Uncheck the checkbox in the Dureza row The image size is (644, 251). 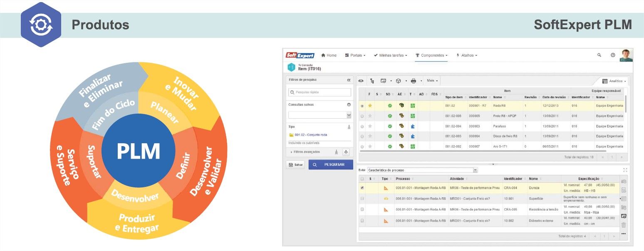pos(362,188)
